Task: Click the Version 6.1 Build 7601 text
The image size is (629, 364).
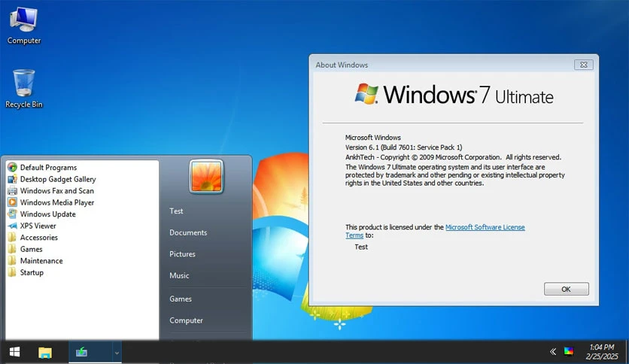Action: (403, 147)
